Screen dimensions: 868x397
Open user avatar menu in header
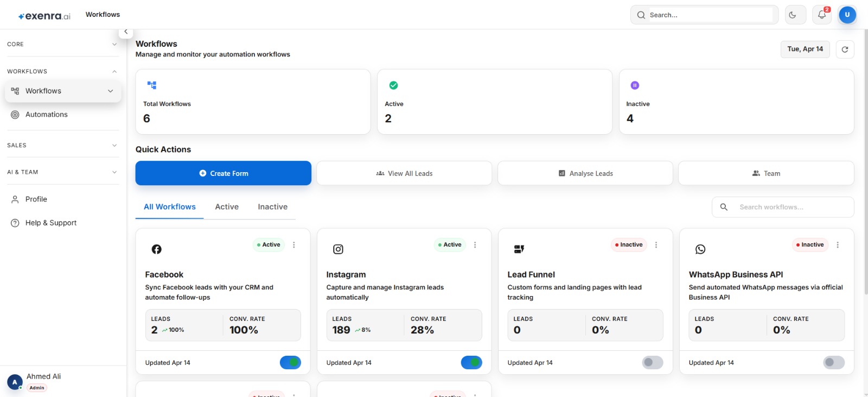pos(847,15)
